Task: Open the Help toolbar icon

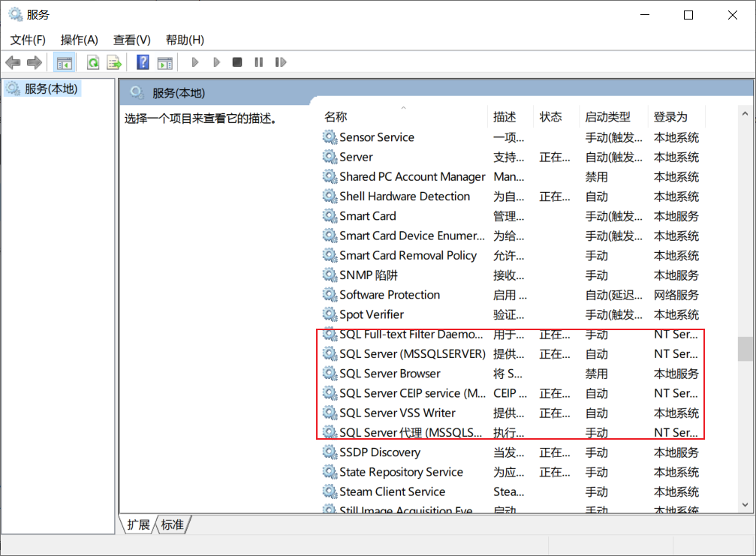Action: [x=143, y=62]
